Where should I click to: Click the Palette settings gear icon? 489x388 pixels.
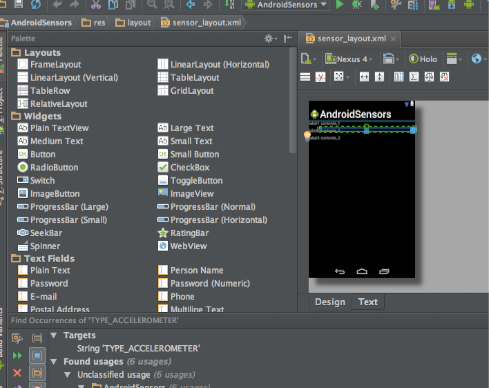269,39
